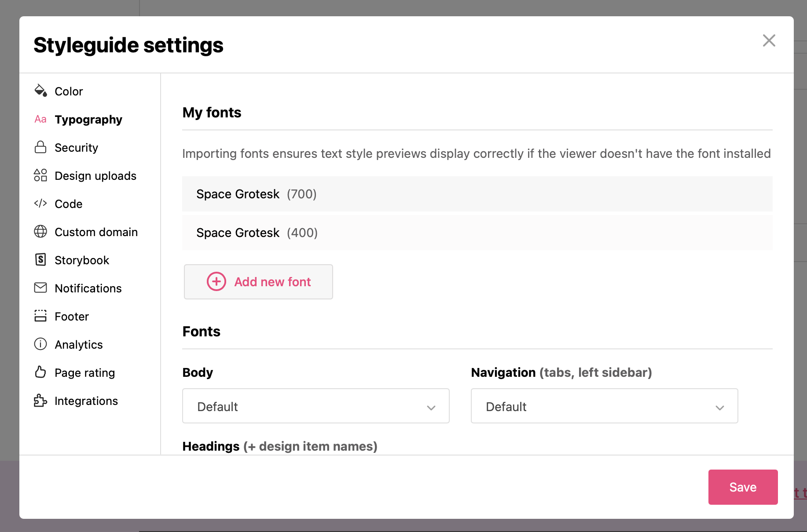The height and width of the screenshot is (532, 807).
Task: Click the Security padlock icon
Action: (40, 147)
